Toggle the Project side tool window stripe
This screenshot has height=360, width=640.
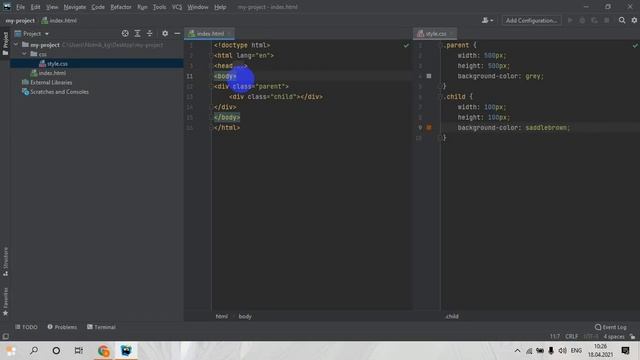pos(5,43)
